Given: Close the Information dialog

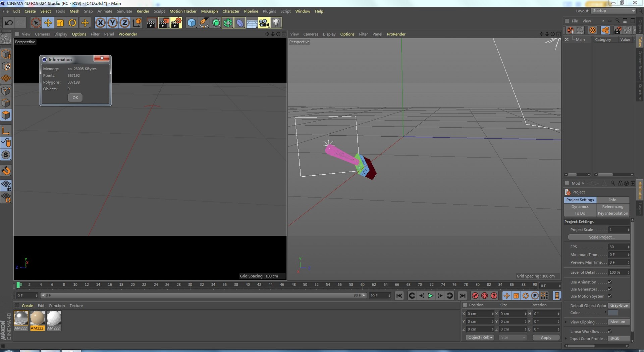Looking at the screenshot, I should point(102,58).
